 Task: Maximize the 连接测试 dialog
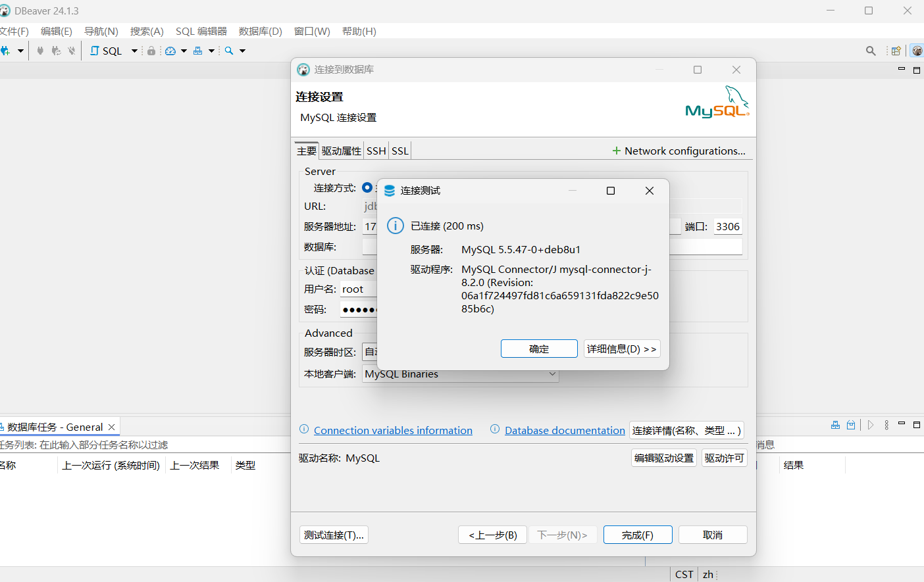coord(611,191)
